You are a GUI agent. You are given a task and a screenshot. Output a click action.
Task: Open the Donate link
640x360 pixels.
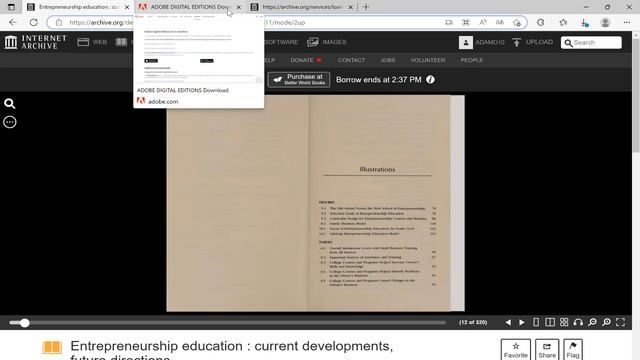(306, 60)
